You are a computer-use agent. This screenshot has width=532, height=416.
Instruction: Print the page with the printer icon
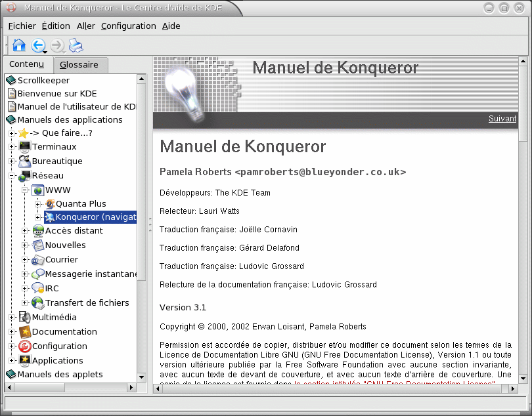coord(76,45)
